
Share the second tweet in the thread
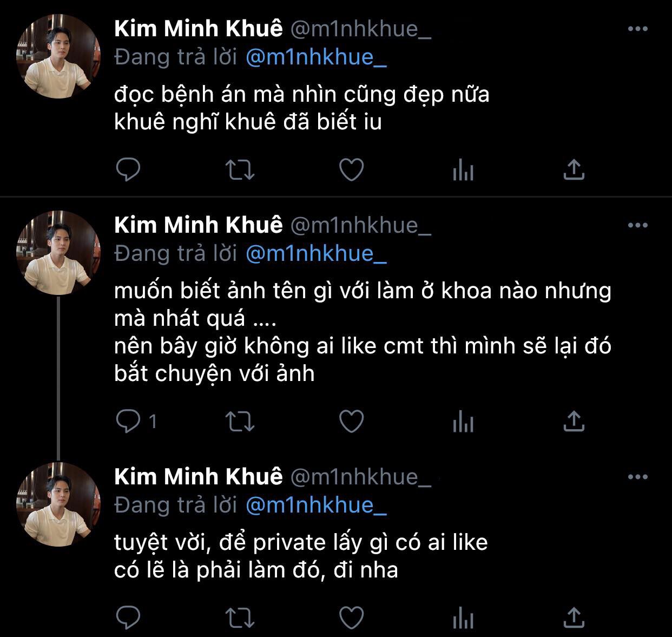pos(574,421)
